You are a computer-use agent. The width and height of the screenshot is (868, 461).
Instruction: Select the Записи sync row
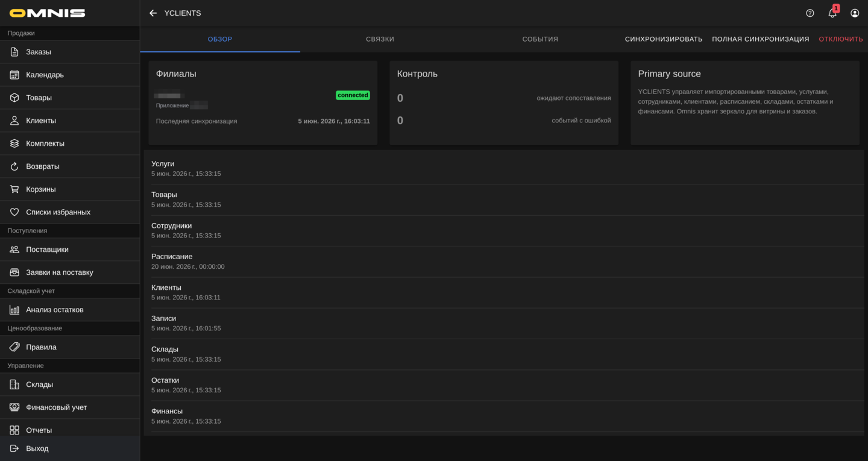coord(503,323)
